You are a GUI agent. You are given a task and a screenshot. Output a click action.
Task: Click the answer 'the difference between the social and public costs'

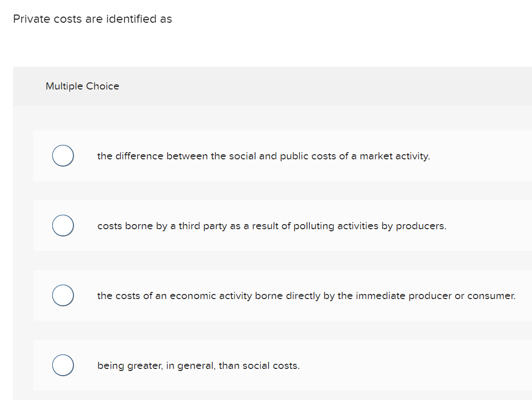(263, 156)
